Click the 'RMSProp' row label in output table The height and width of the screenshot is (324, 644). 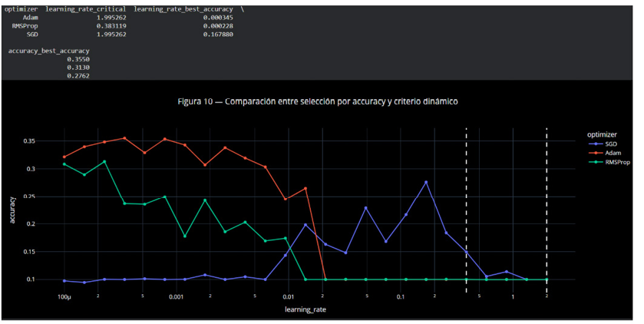25,26
